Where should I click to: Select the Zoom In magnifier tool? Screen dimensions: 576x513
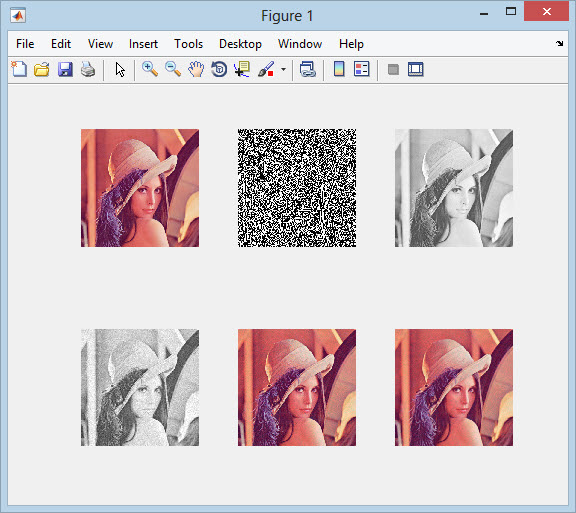[x=150, y=69]
